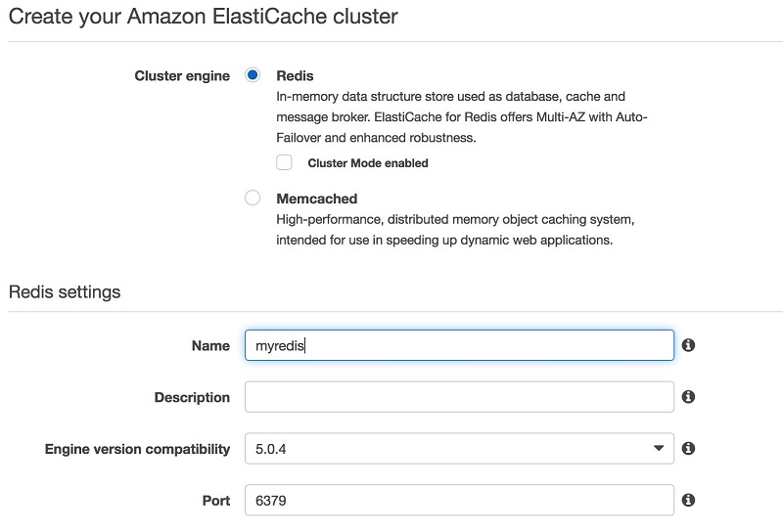Click the Memcached description paragraph text
Image resolution: width=783 pixels, height=532 pixels.
455,230
